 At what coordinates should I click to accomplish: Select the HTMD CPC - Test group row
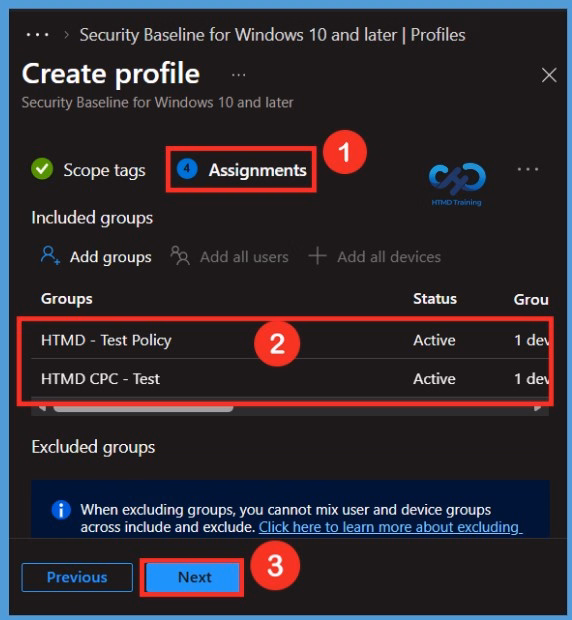pos(289,378)
